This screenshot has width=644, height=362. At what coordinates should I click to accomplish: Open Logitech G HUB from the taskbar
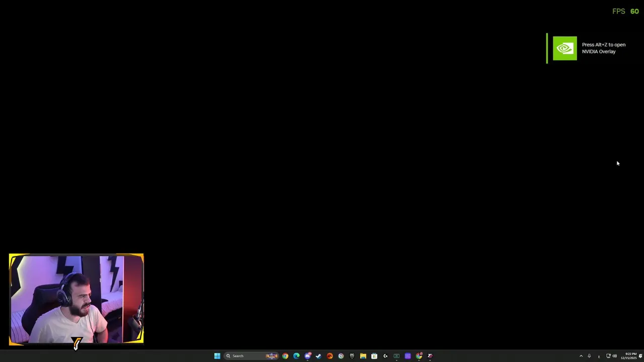click(x=385, y=356)
